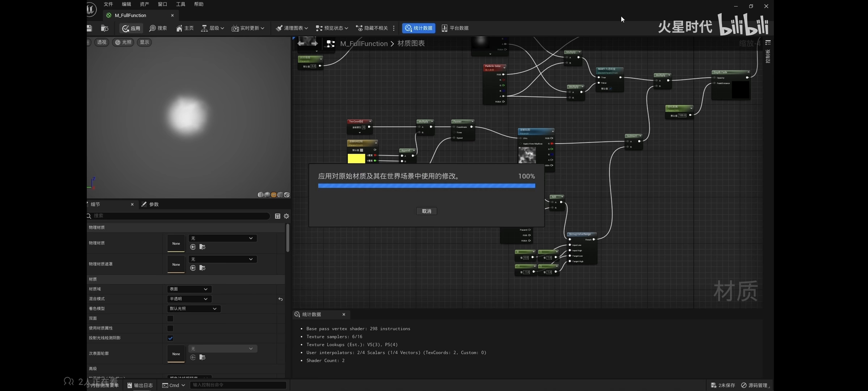
Task: Reset 混合模式 (Blend Mode) to its default value
Action: (280, 299)
